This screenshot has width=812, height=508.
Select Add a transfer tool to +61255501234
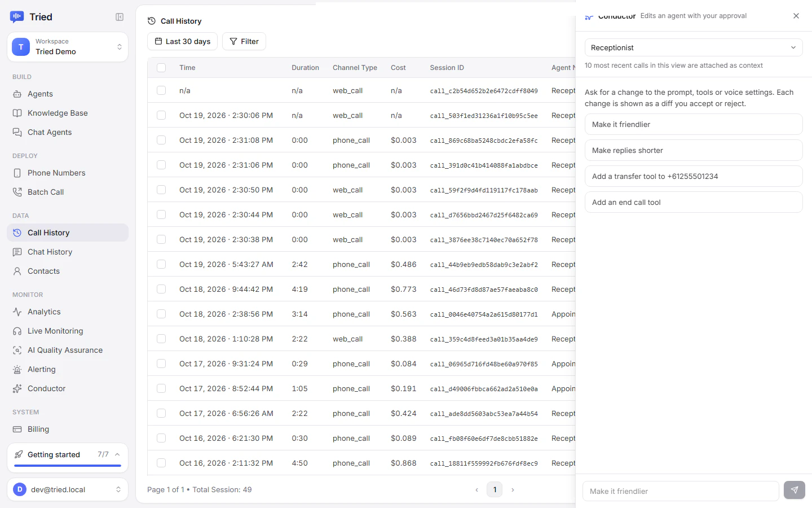(x=694, y=176)
